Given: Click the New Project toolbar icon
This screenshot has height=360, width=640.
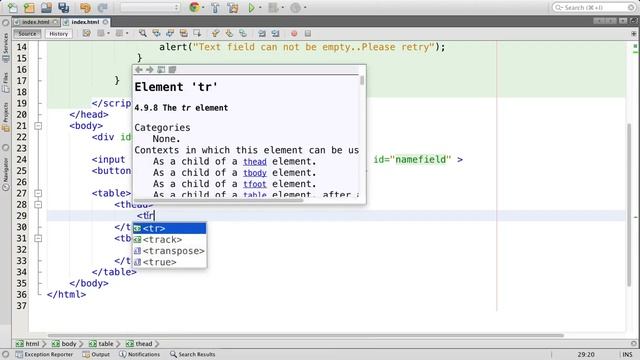Looking at the screenshot, I should 29,7.
